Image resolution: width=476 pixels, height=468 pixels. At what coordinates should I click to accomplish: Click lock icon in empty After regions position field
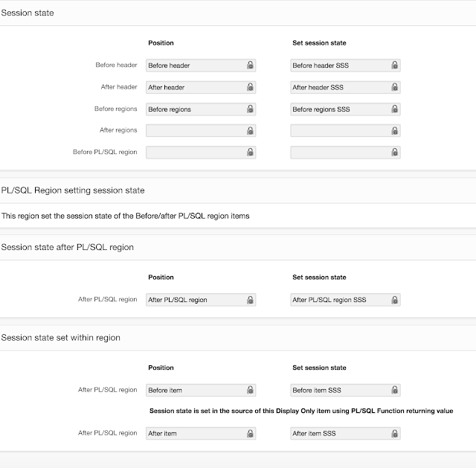click(x=250, y=131)
